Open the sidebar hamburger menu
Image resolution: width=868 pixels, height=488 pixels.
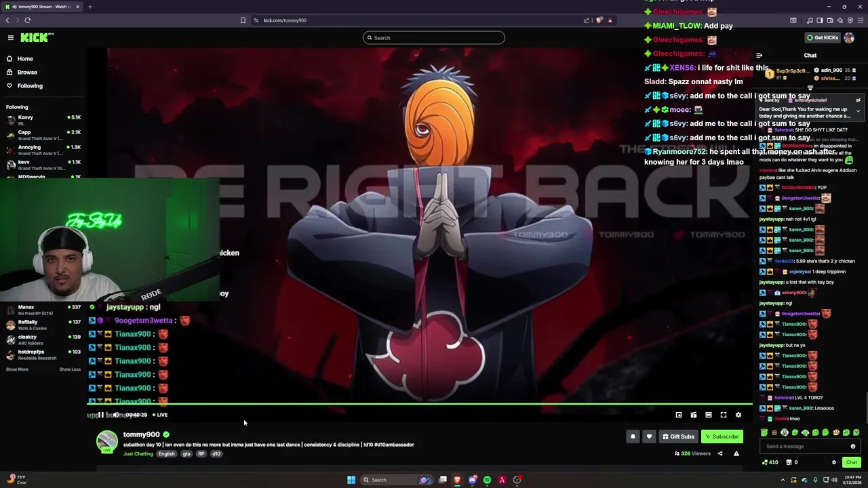(11, 38)
